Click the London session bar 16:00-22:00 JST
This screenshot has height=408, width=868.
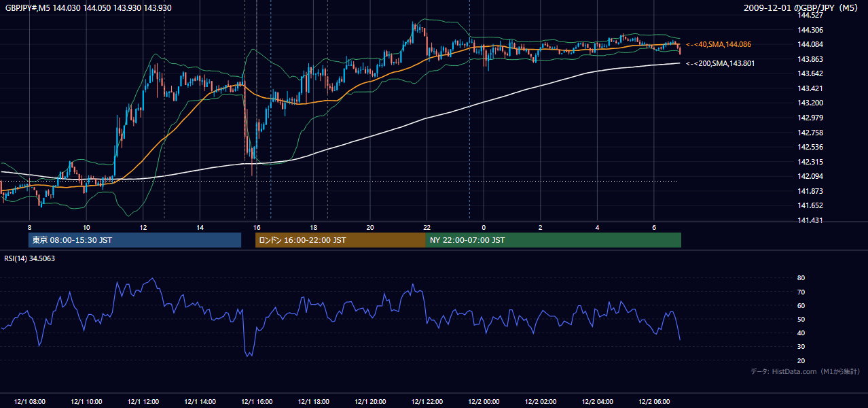coord(340,240)
